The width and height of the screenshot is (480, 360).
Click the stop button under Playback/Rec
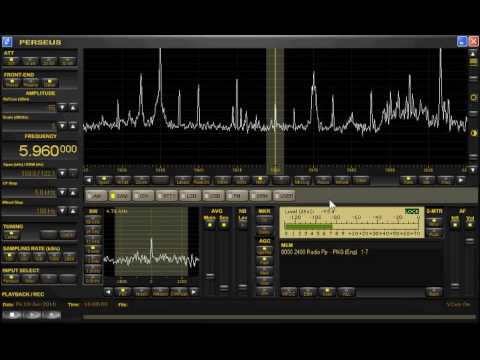coord(12,315)
